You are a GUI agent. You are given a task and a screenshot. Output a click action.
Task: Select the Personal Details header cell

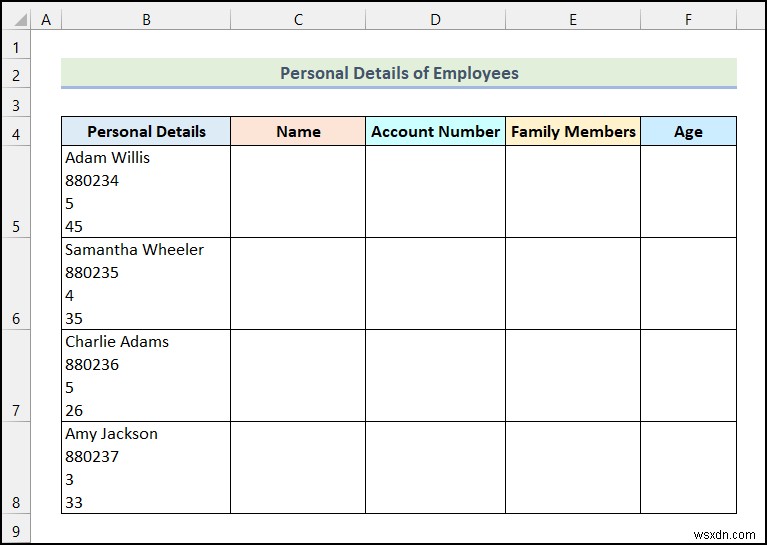pyautogui.click(x=146, y=131)
